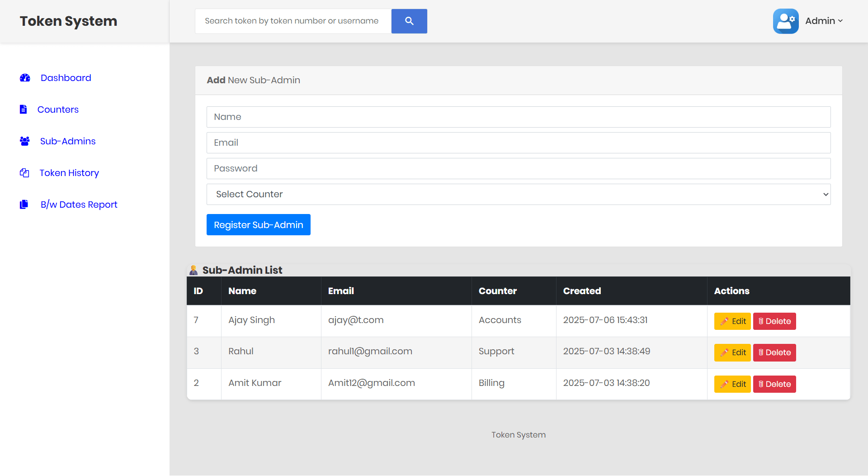Click the Token History copy icon
868x476 pixels.
(x=24, y=172)
